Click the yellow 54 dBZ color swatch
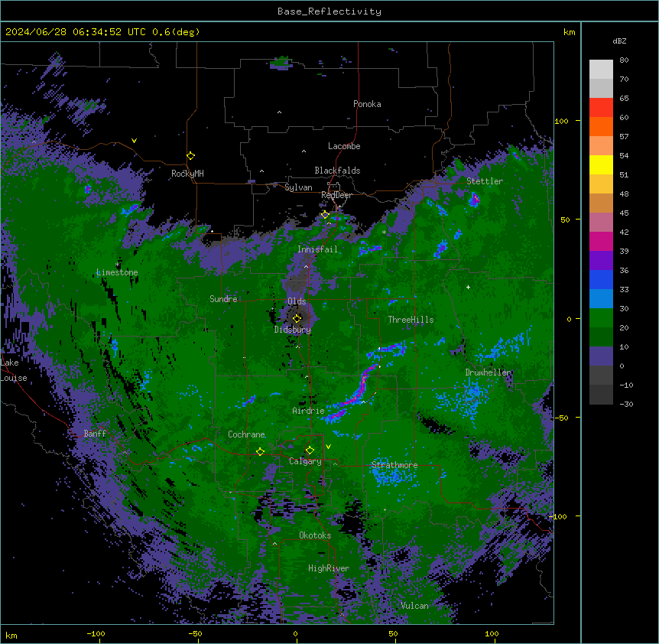659x644 pixels. 601,164
